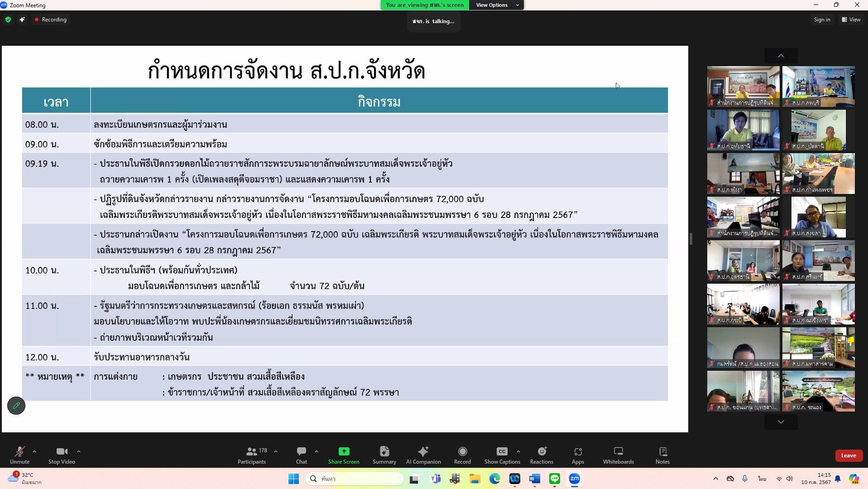Click Share Screen button
The height and width of the screenshot is (489, 868).
[344, 455]
